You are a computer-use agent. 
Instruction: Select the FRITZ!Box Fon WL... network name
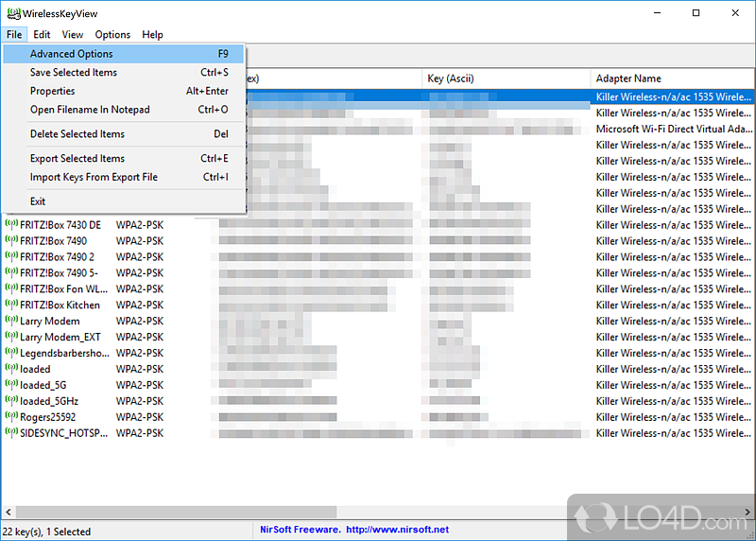click(63, 289)
